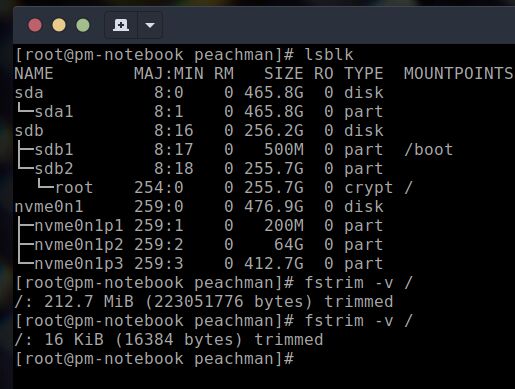Click the 212.7 MiB trimmed output line
The width and height of the screenshot is (515, 389).
click(x=204, y=302)
